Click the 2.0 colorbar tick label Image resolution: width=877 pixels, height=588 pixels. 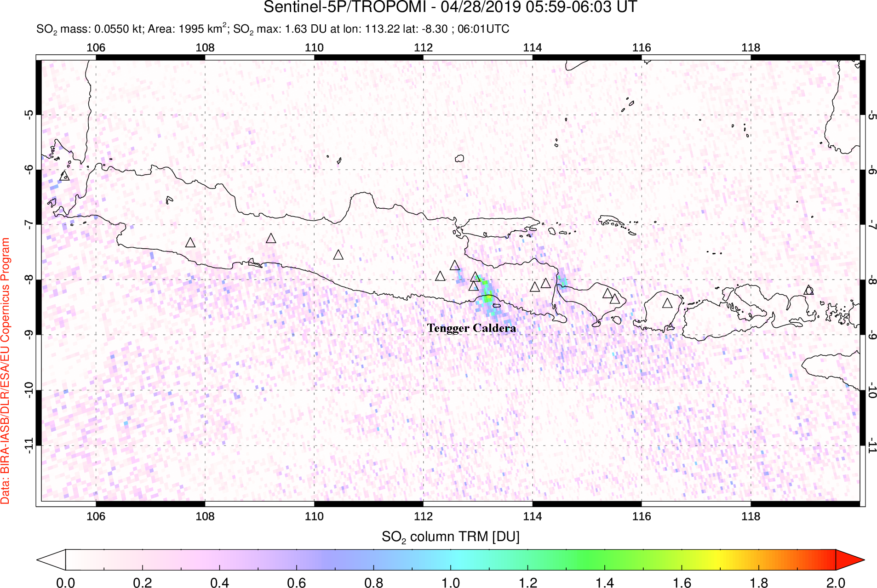pyautogui.click(x=835, y=582)
